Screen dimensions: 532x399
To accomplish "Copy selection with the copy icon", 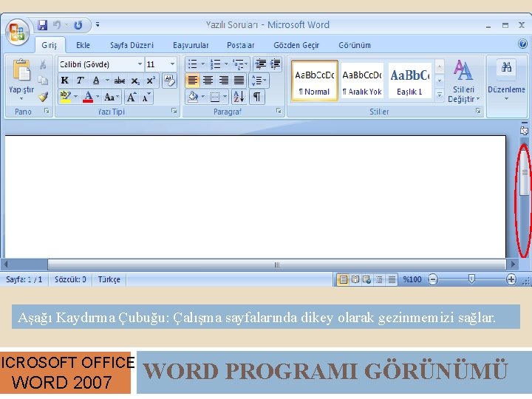I will pyautogui.click(x=43, y=81).
